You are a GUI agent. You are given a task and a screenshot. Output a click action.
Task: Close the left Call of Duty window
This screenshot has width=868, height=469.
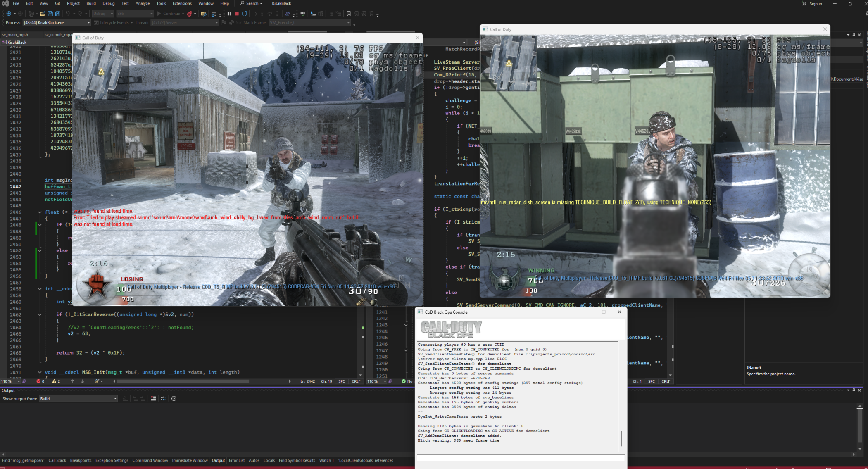tap(417, 38)
